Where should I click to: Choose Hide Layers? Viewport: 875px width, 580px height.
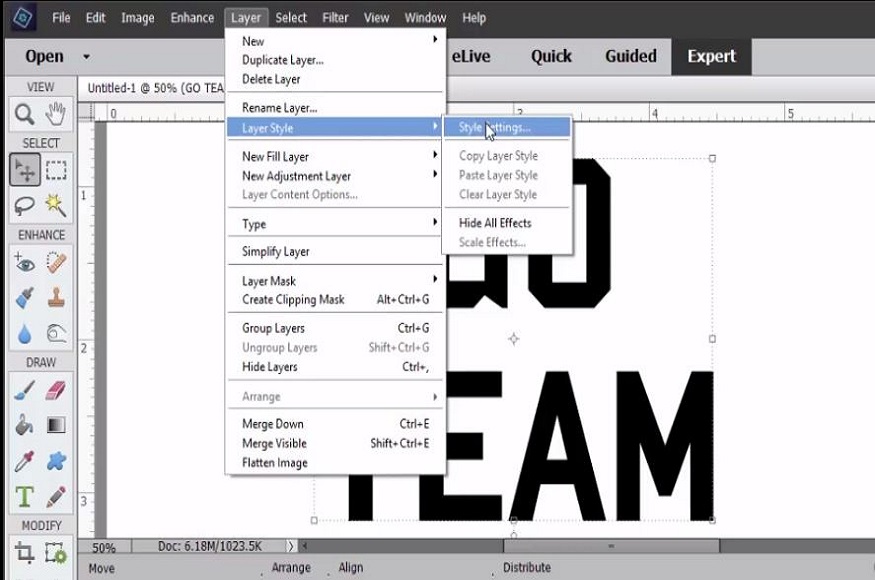coord(335,367)
